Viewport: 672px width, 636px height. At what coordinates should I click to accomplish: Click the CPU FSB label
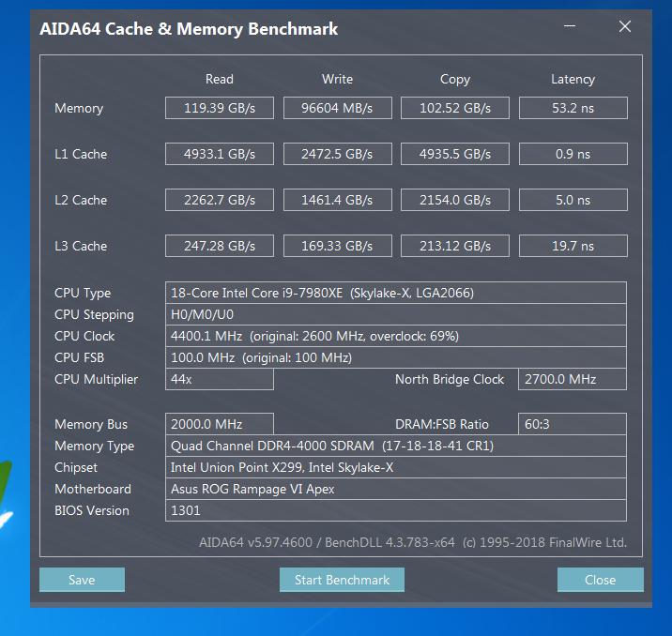(x=79, y=357)
